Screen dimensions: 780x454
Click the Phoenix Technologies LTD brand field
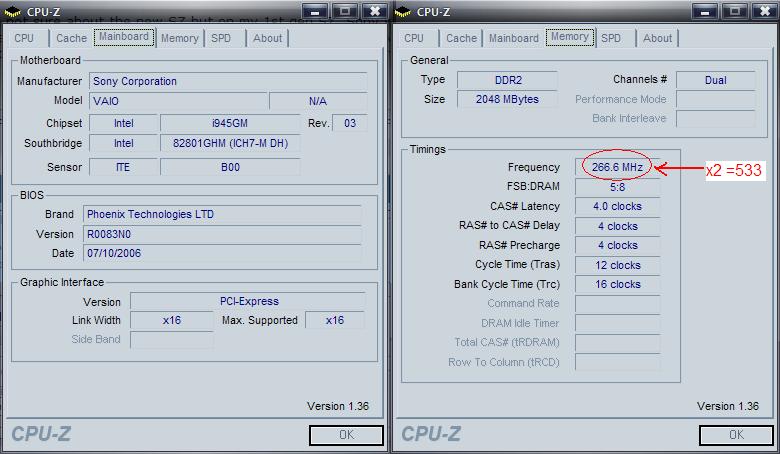222,214
